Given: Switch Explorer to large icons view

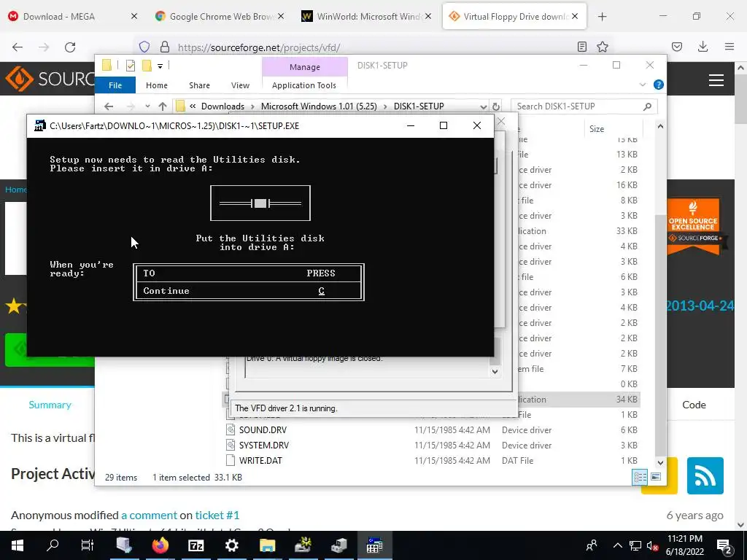Looking at the screenshot, I should pyautogui.click(x=656, y=477).
